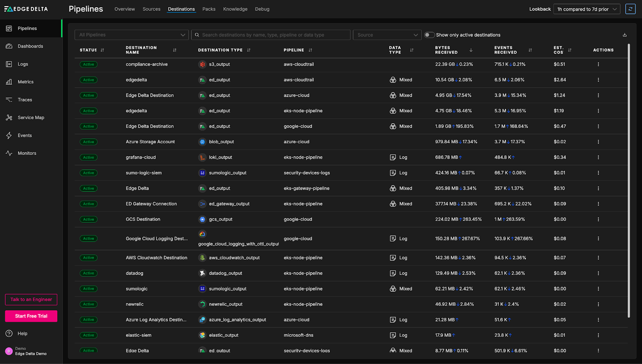
Task: Click the s3_output icon for compliance-archive
Action: pos(202,64)
